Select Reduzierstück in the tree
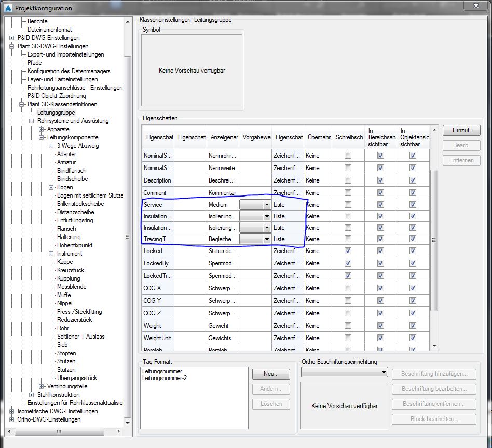This screenshot has width=492, height=448. point(75,320)
